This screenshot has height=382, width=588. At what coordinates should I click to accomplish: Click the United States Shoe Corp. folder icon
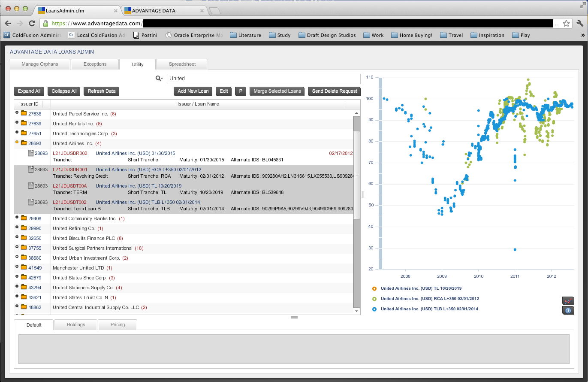[x=24, y=278]
